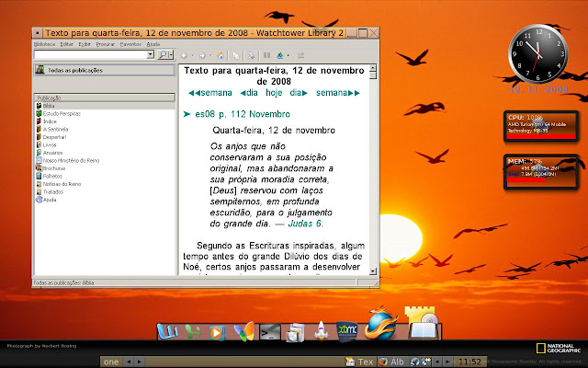This screenshot has height=368, width=588.
Task: Click the Back navigation arrow
Action: click(184, 55)
